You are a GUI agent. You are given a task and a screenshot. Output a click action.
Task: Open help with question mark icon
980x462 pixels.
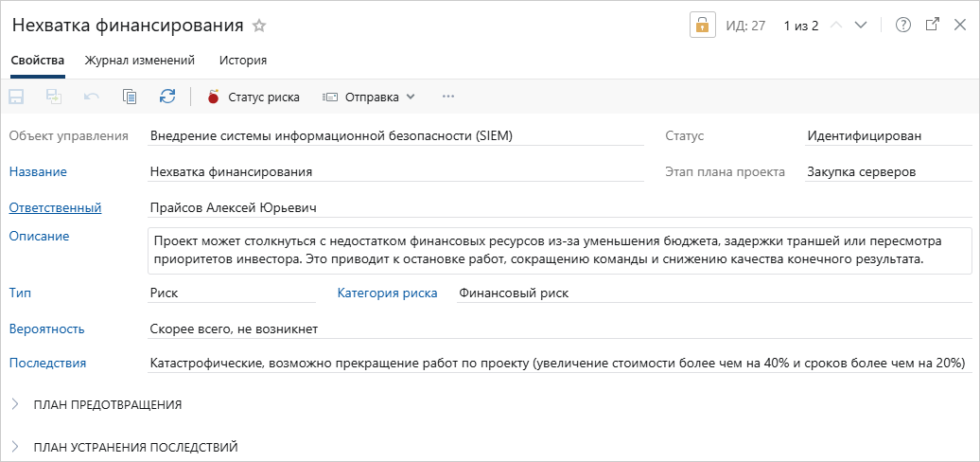(x=902, y=26)
